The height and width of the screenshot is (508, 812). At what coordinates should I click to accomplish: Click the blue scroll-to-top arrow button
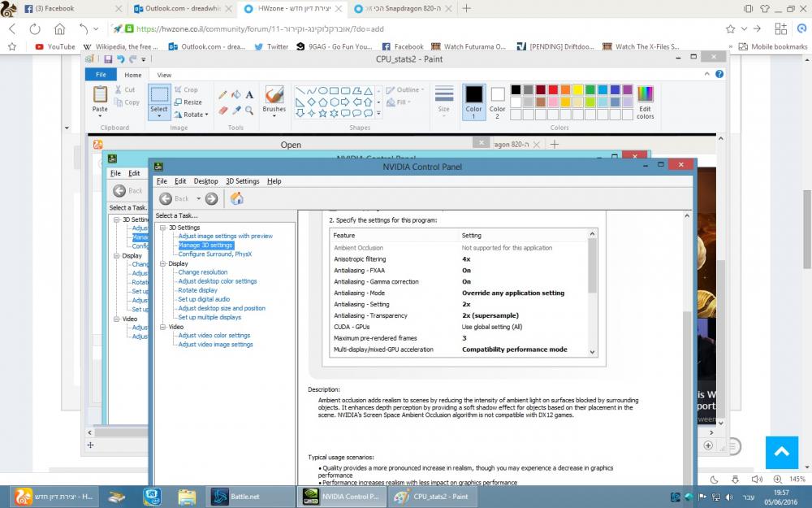tap(782, 452)
